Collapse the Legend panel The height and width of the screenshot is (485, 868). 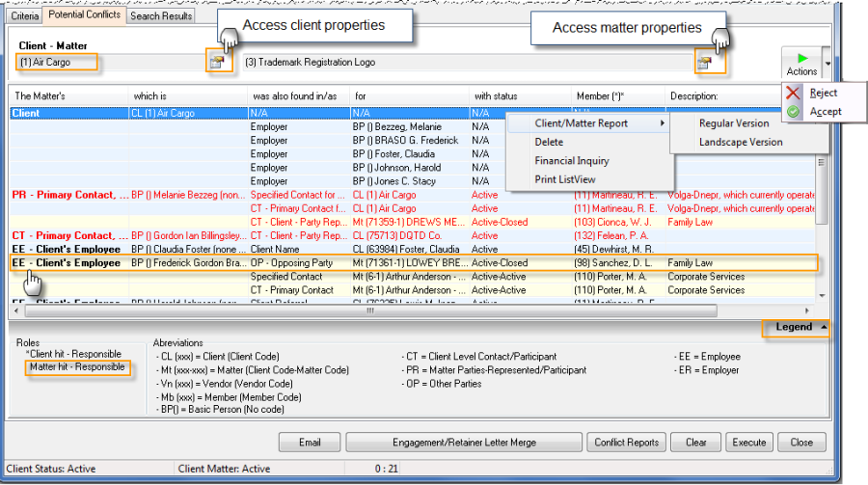click(x=824, y=327)
